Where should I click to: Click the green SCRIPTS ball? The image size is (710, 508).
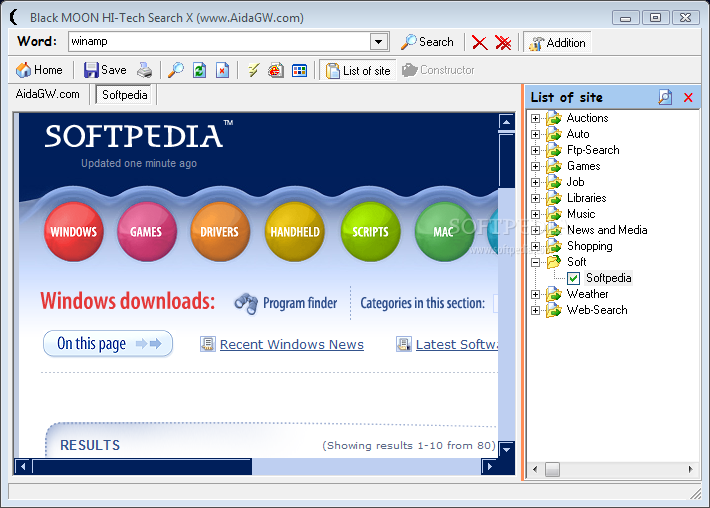point(370,231)
